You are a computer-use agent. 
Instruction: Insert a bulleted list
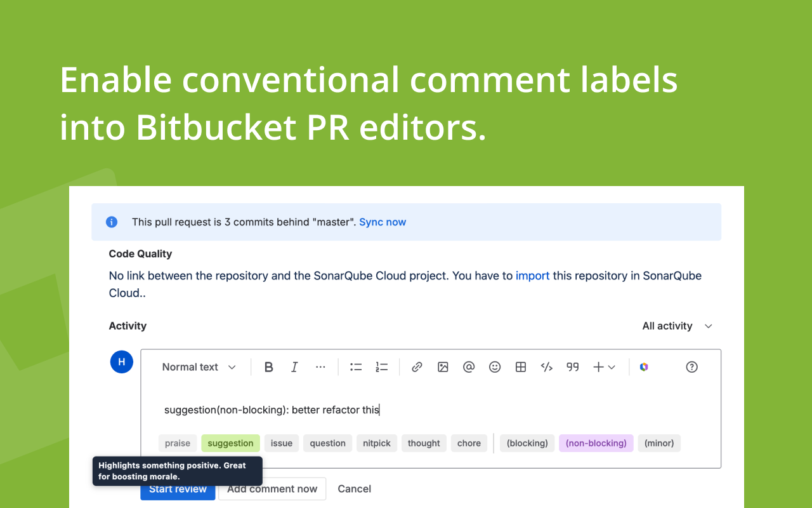click(x=355, y=366)
